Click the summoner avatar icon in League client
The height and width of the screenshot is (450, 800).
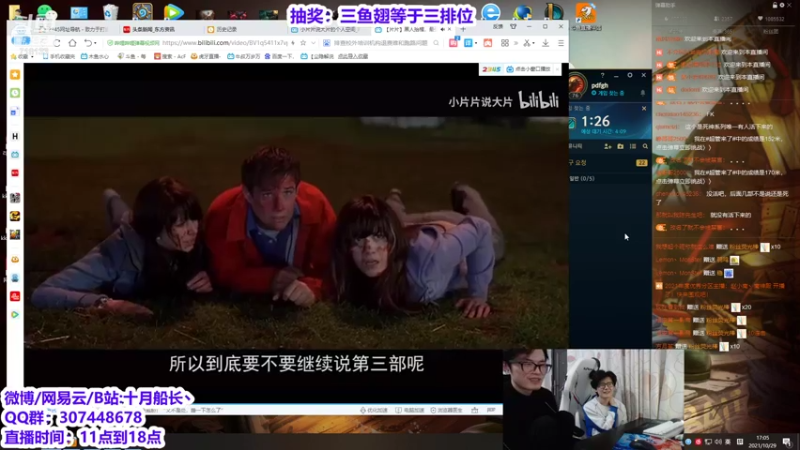click(577, 85)
